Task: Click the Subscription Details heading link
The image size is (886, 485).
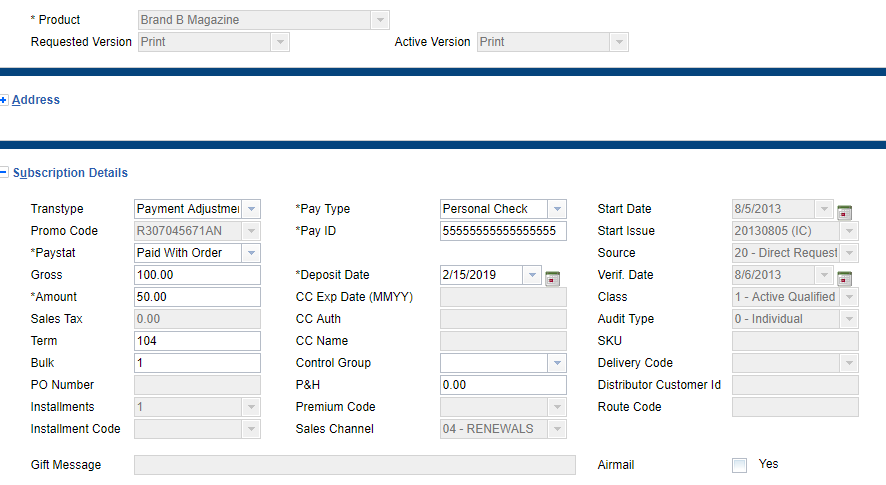Action: pyautogui.click(x=70, y=173)
